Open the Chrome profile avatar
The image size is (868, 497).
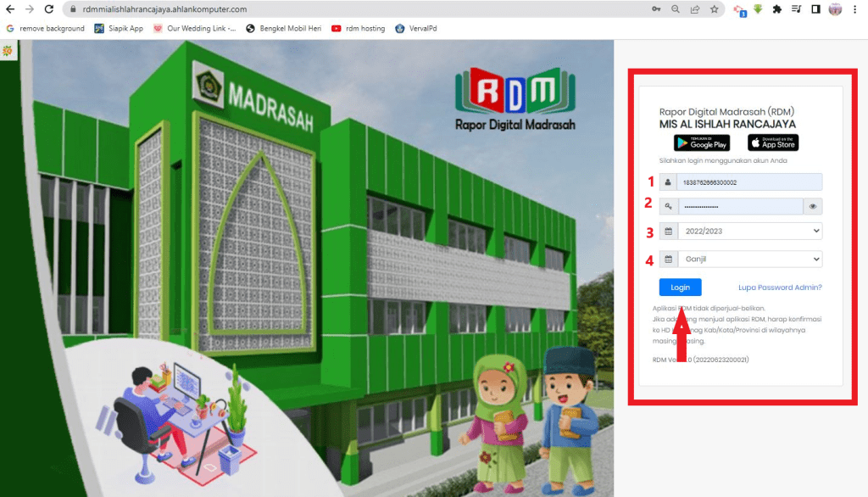[x=835, y=9]
